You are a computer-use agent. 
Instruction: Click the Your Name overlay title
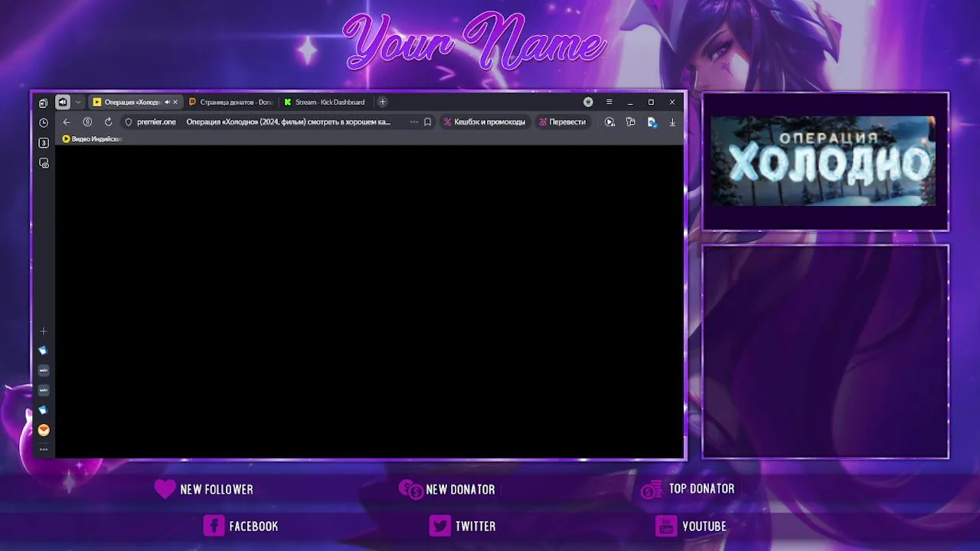tap(475, 40)
